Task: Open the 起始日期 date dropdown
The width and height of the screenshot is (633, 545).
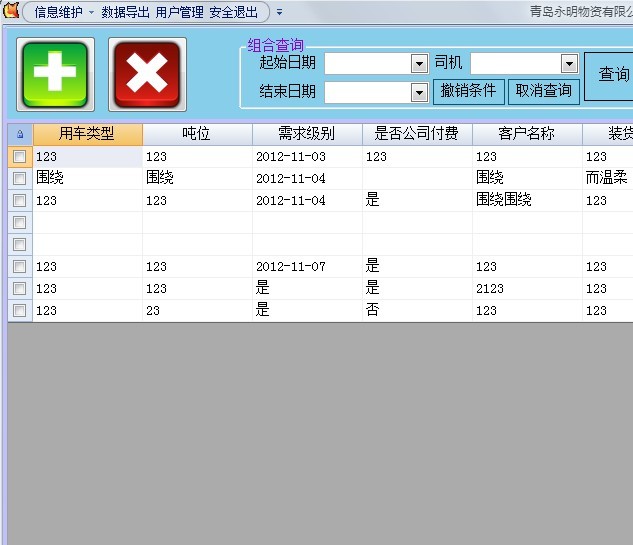Action: [419, 64]
